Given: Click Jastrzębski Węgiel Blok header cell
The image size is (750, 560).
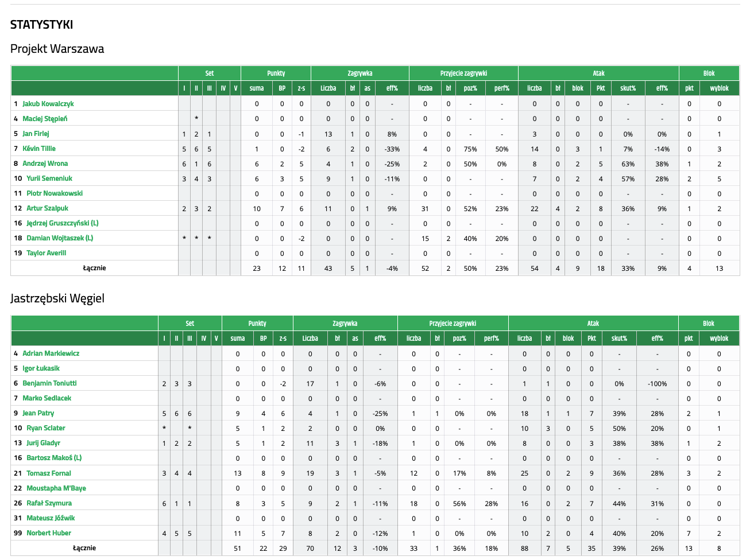Looking at the screenshot, I should tap(709, 324).
